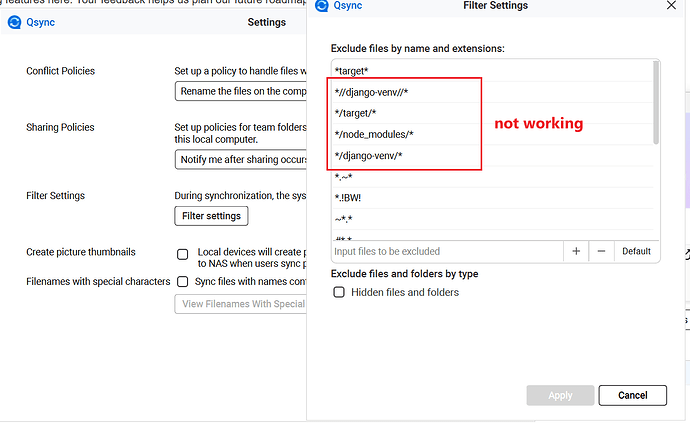Focus the Input files to be excluded field

click(x=445, y=251)
